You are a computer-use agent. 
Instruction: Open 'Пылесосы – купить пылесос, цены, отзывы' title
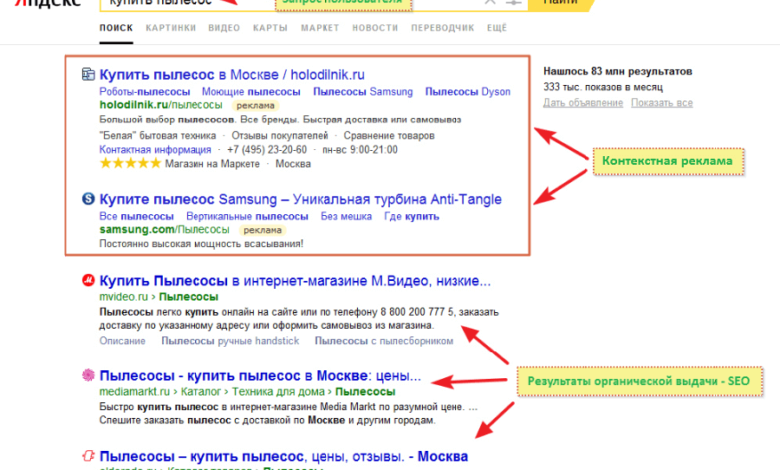[x=284, y=456]
